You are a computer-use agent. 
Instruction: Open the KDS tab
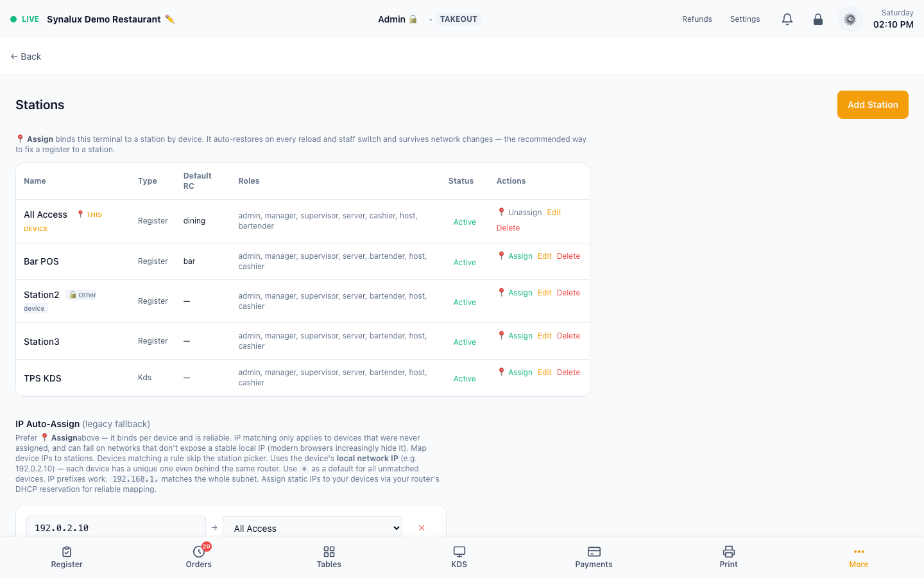(459, 557)
